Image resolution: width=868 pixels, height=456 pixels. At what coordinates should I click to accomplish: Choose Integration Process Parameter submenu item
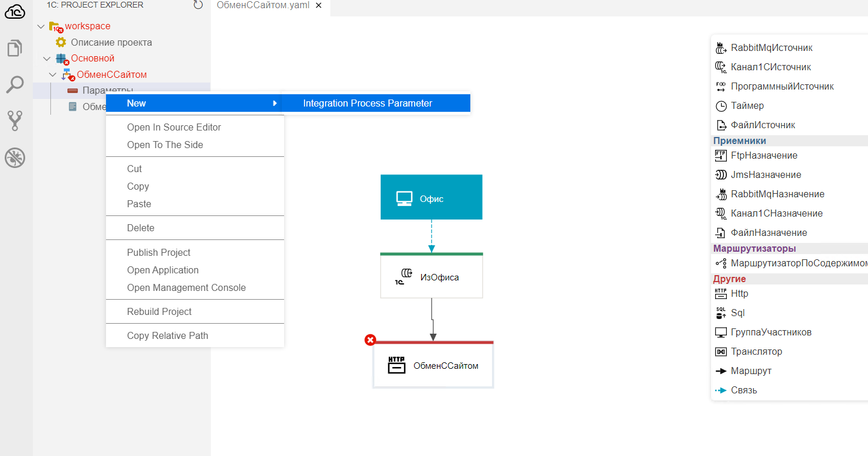pyautogui.click(x=367, y=104)
